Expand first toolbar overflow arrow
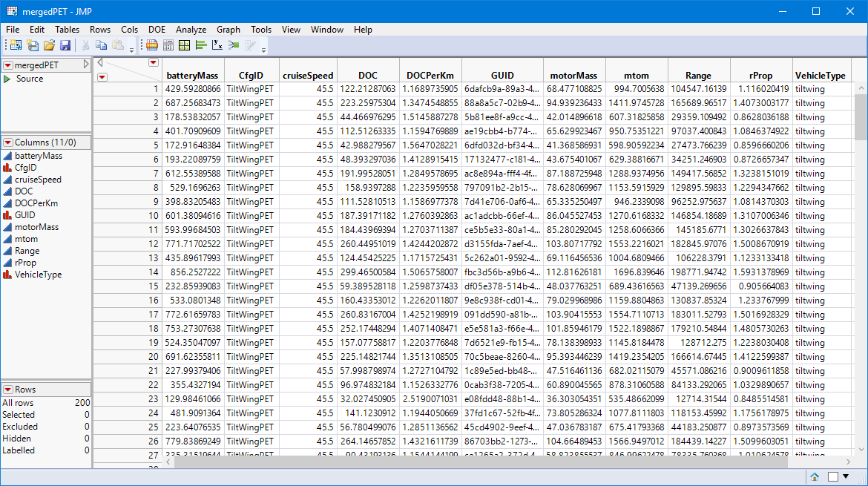Screen dimensions: 868x486 coord(131,50)
